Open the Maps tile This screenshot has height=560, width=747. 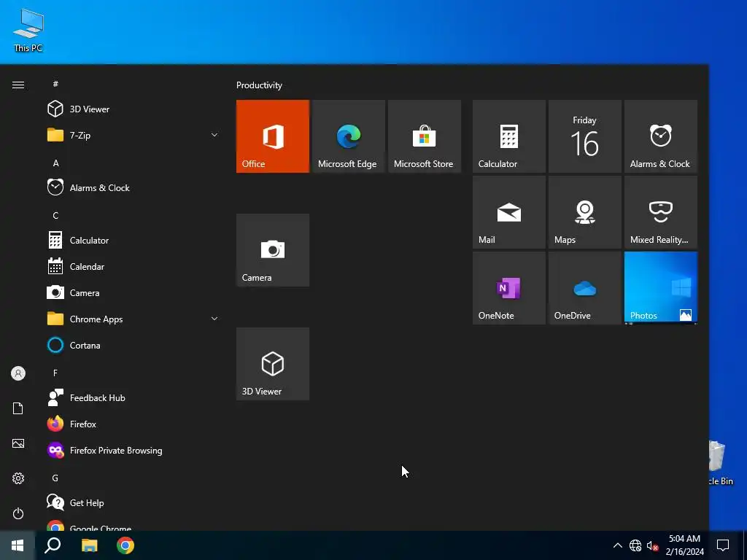click(584, 212)
